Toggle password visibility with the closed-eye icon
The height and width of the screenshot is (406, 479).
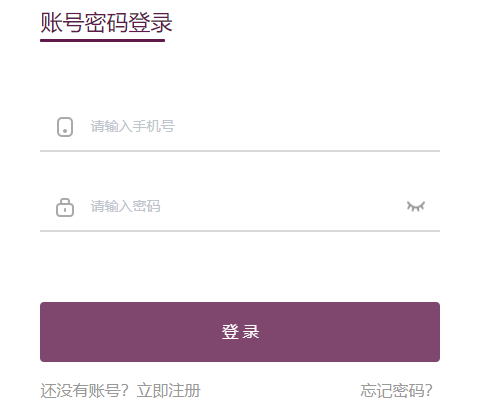tap(416, 206)
